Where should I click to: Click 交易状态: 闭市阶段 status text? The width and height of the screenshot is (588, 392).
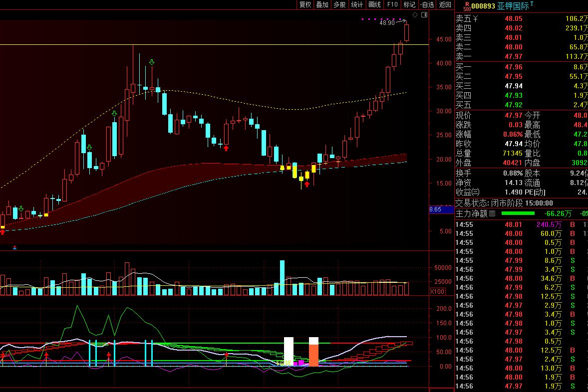489,203
